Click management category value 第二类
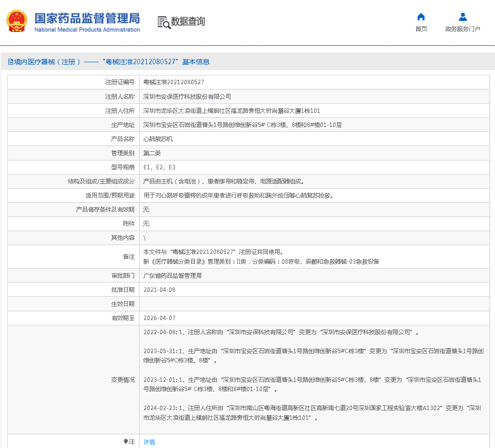Viewport: 495px width, 448px height. pos(152,153)
